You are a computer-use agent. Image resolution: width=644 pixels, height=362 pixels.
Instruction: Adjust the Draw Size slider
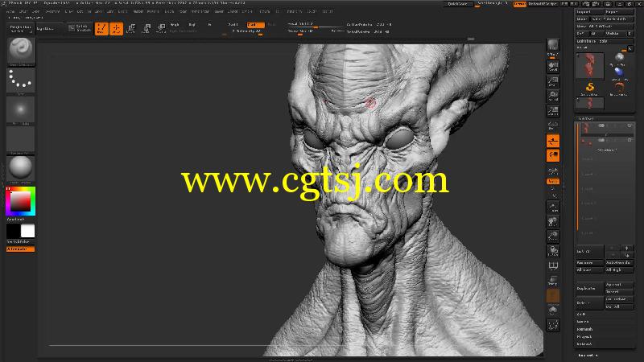pyautogui.click(x=316, y=31)
